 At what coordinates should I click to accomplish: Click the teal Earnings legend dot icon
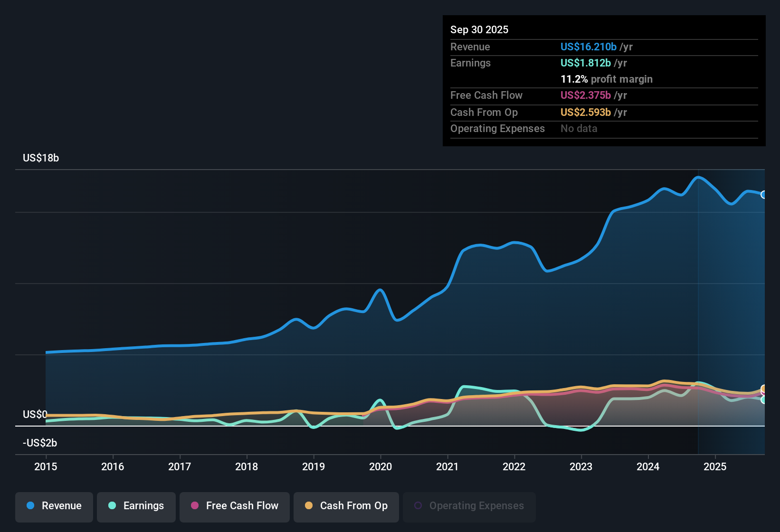click(112, 506)
